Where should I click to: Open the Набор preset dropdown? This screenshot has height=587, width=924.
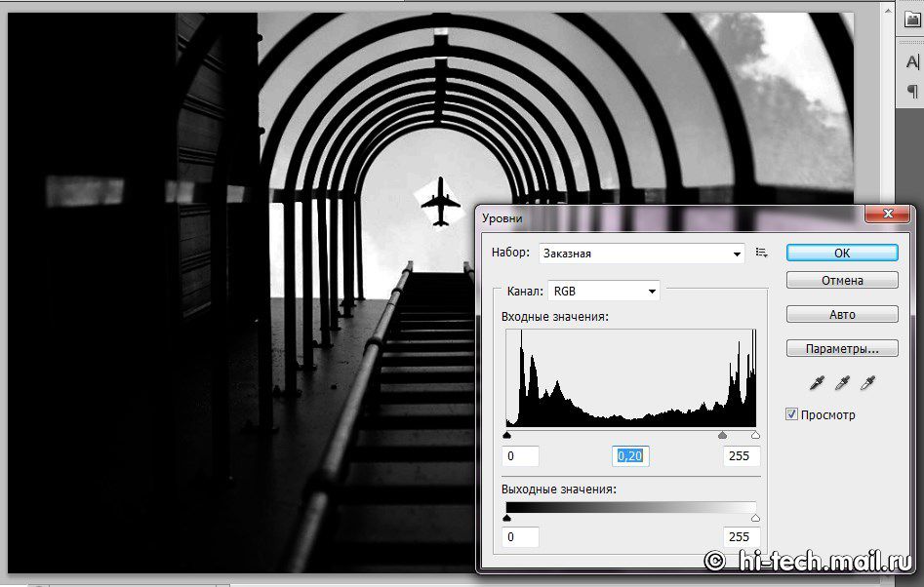641,254
